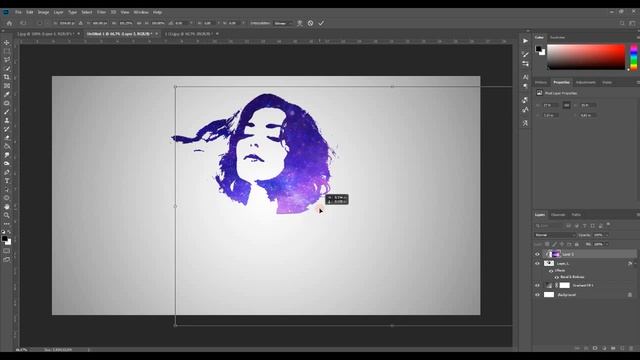Open the Layer menu
640x360 pixels.
(x=58, y=12)
